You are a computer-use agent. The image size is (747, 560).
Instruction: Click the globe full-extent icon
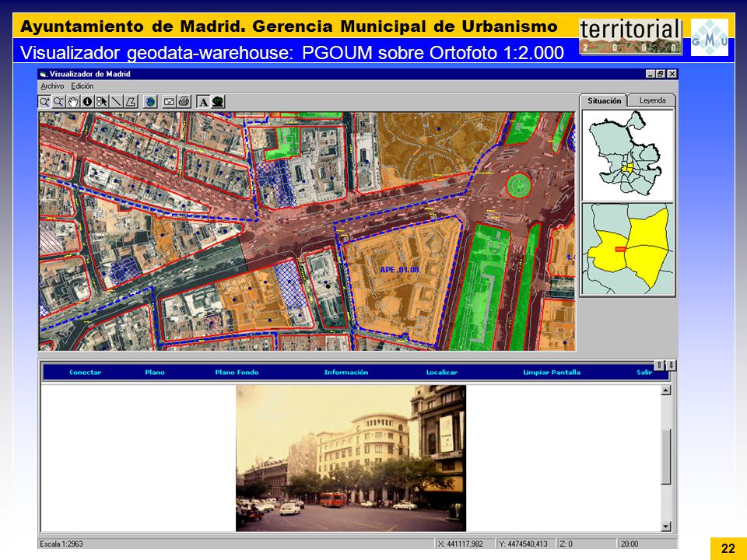[x=150, y=101]
